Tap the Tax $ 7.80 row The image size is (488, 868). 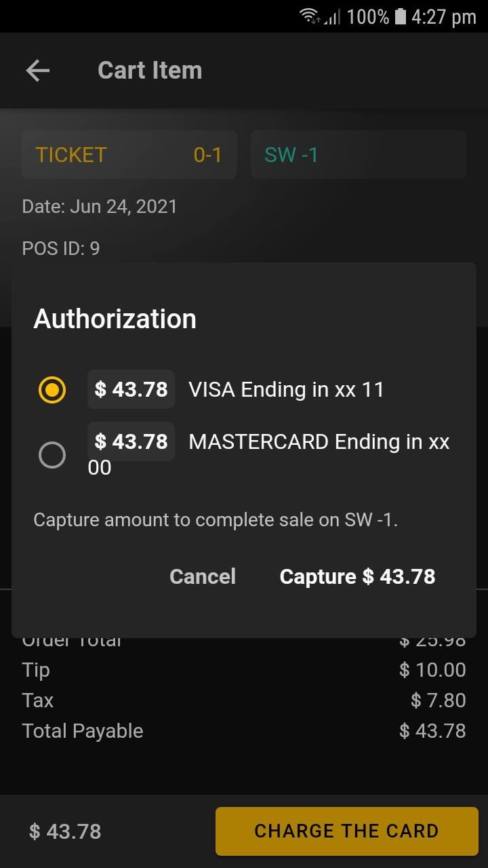point(243,701)
